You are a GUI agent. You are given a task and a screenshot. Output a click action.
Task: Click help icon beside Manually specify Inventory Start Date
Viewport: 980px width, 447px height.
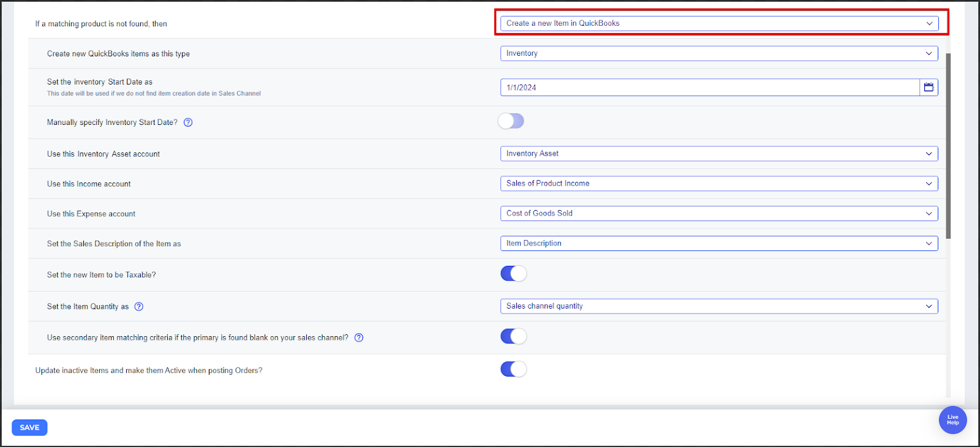(x=188, y=122)
